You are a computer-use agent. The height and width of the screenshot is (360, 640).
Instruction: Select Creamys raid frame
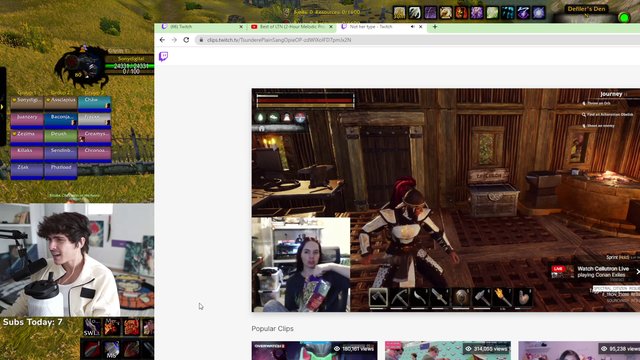(95, 137)
